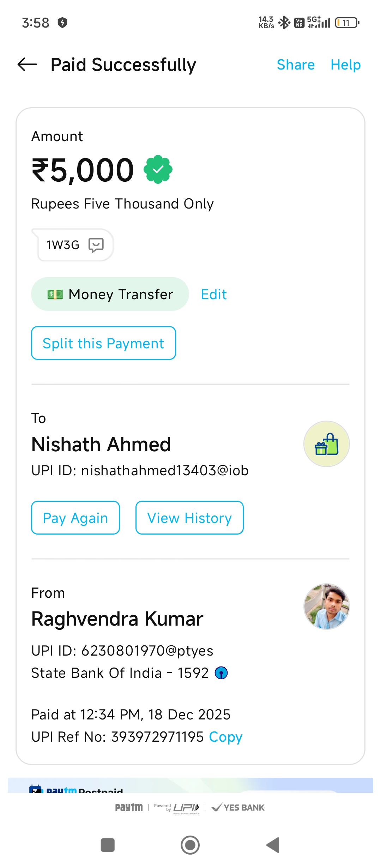Tap the Pay Again button
The height and width of the screenshot is (868, 381).
[75, 518]
